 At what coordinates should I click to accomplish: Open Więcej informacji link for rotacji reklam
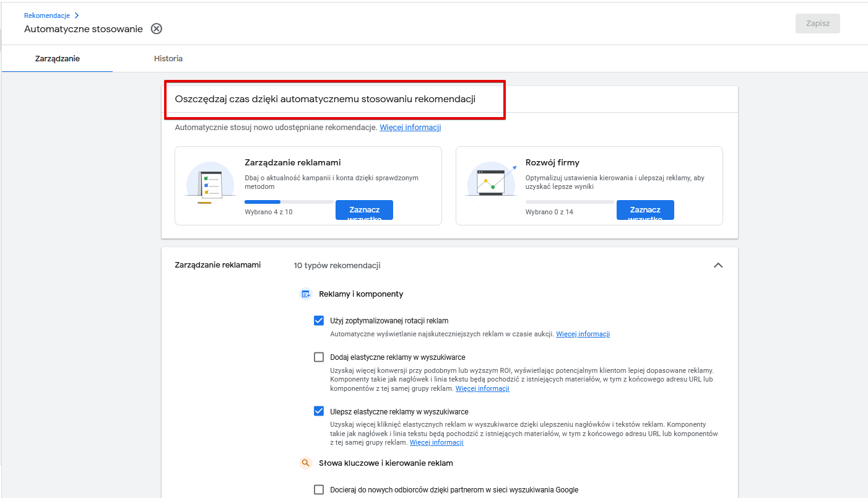coord(583,334)
